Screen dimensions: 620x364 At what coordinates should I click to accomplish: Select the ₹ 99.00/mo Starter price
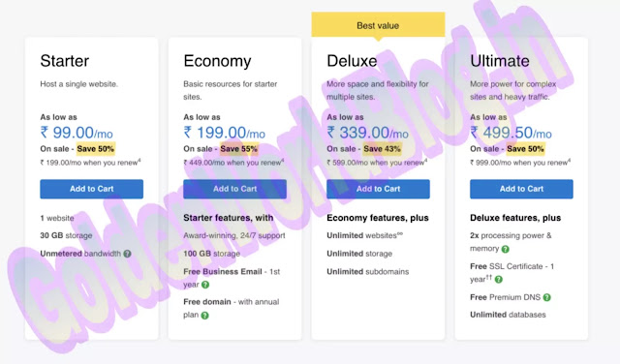pyautogui.click(x=77, y=133)
